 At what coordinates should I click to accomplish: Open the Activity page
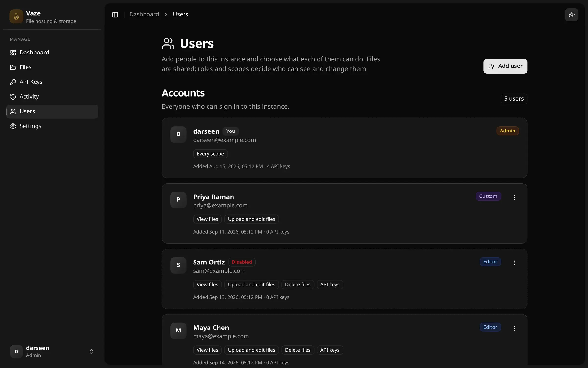coord(52,97)
